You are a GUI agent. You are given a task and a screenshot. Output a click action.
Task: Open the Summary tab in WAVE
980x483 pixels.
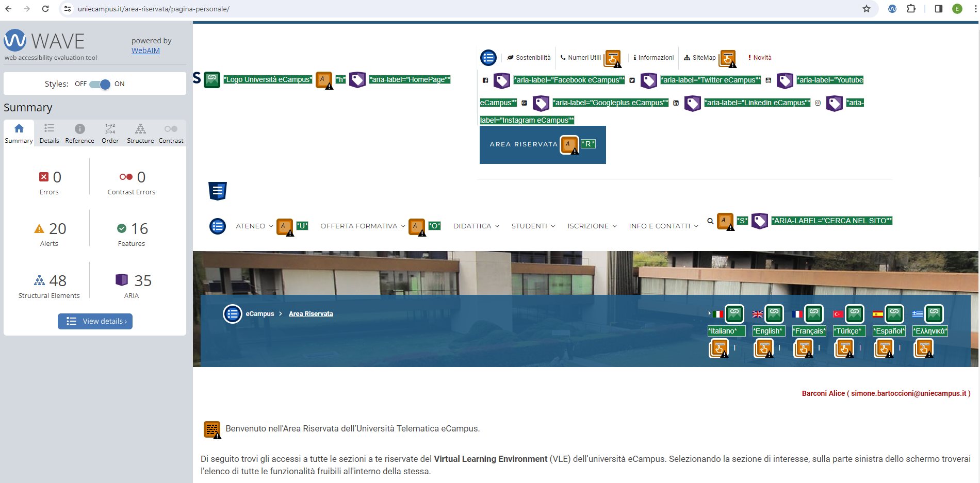click(x=19, y=134)
